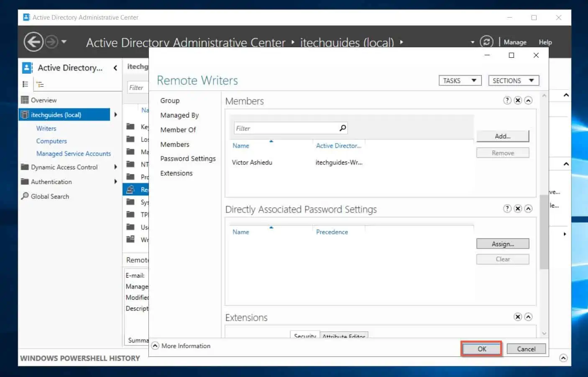Sort password settings by Precedence
This screenshot has height=377, width=588.
332,232
